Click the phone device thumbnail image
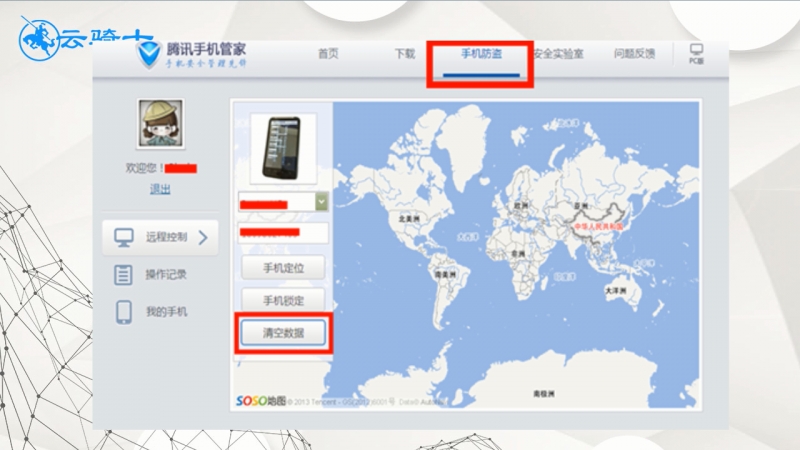Viewport: 800px width, 450px height. click(283, 148)
